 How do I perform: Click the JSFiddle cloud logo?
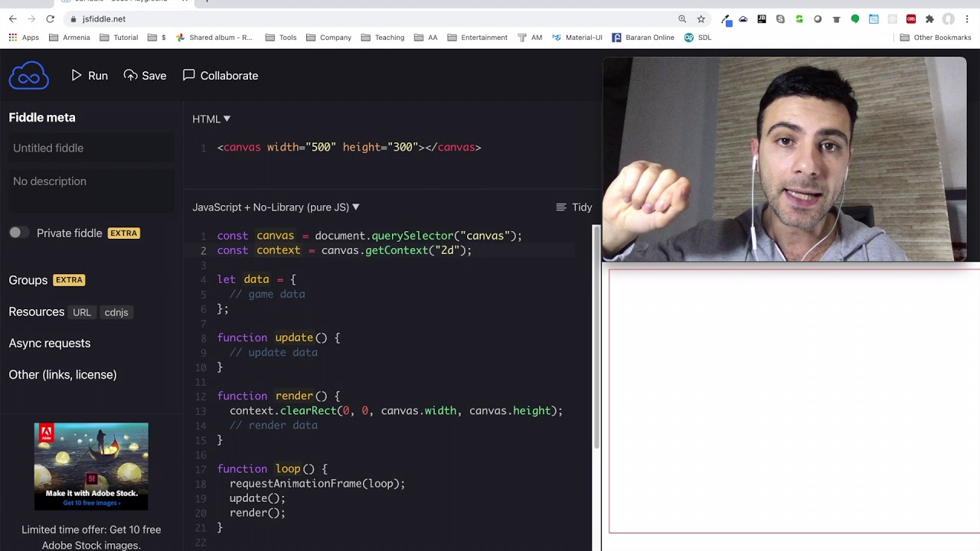[29, 76]
